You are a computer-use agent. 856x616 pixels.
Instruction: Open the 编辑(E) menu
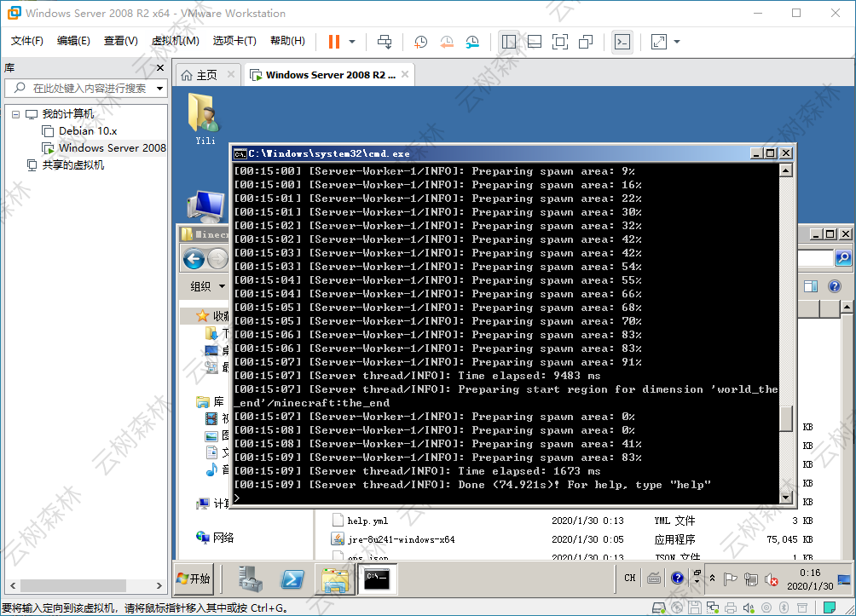[73, 41]
